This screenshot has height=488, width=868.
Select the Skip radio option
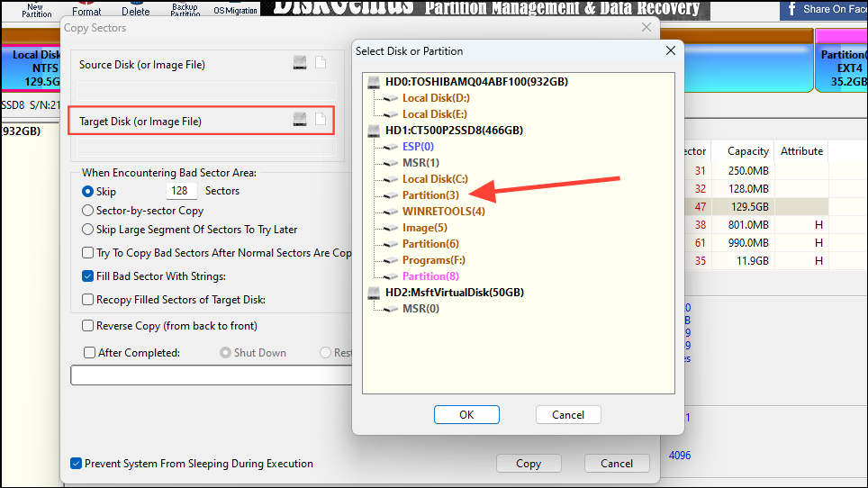[x=87, y=192]
